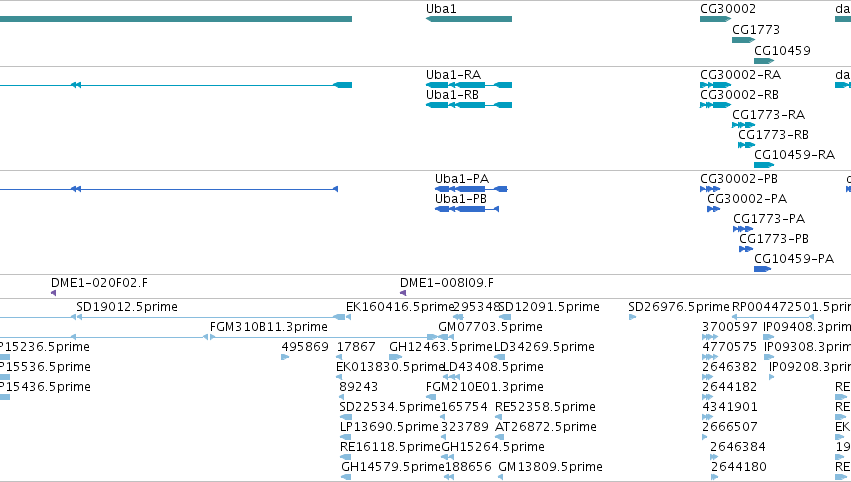Open the Uba1-RB transcript label
Viewport: 851px width, 482px height.
pyautogui.click(x=453, y=95)
